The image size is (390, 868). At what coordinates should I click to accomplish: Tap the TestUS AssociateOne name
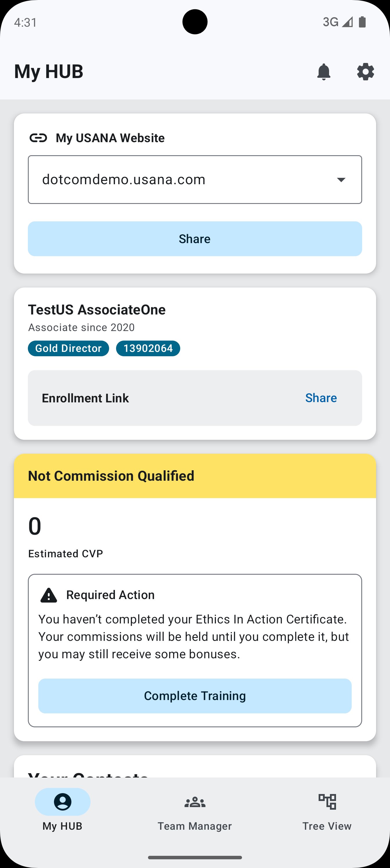click(97, 310)
